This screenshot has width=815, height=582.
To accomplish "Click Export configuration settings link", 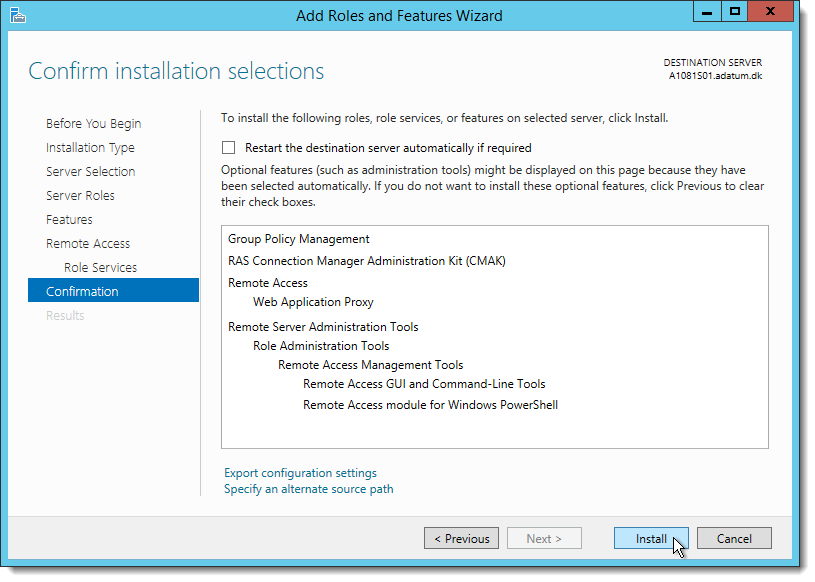I will pyautogui.click(x=300, y=473).
